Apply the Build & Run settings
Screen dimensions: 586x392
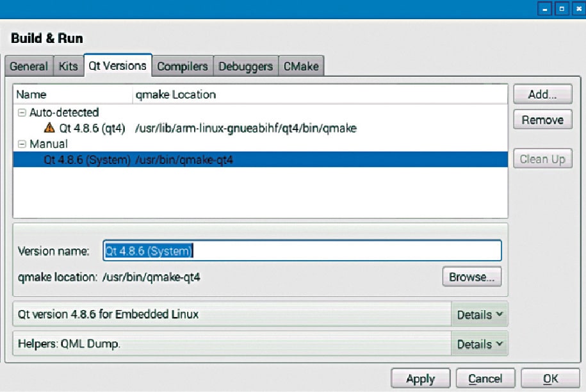[x=420, y=379]
